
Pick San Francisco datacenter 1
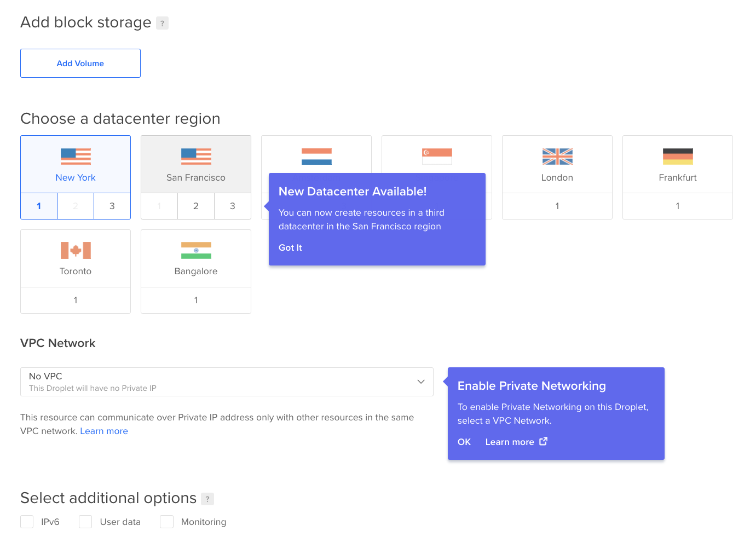pos(159,206)
